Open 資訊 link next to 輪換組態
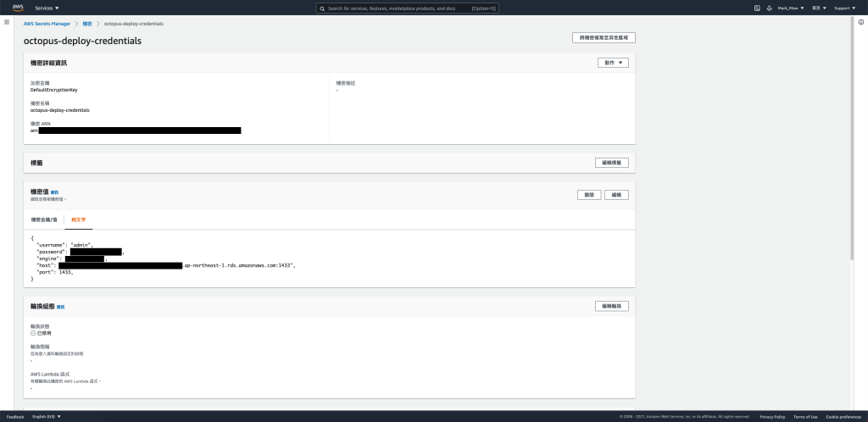The height and width of the screenshot is (422, 868). click(x=60, y=307)
